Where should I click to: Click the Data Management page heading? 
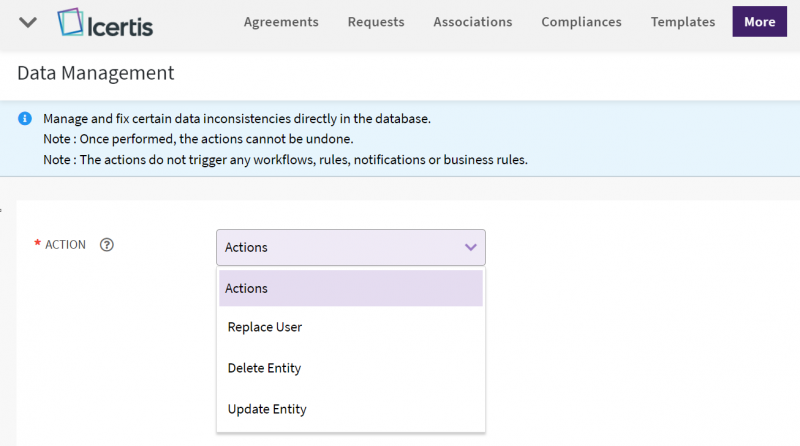(x=96, y=73)
